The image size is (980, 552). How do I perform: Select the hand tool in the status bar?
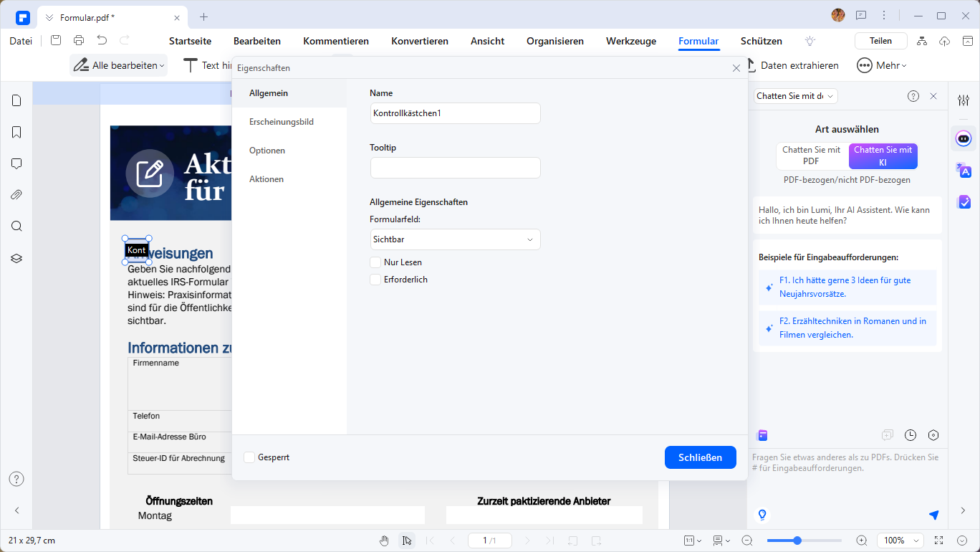pyautogui.click(x=385, y=541)
